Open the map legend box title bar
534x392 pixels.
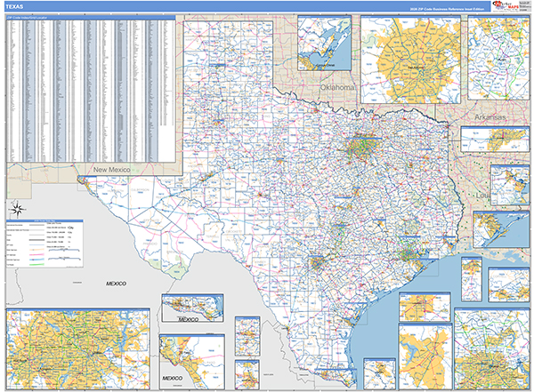[x=44, y=220]
